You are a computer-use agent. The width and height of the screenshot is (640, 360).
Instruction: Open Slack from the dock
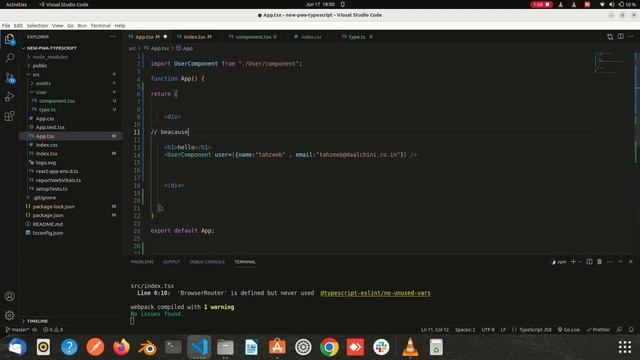(x=381, y=347)
